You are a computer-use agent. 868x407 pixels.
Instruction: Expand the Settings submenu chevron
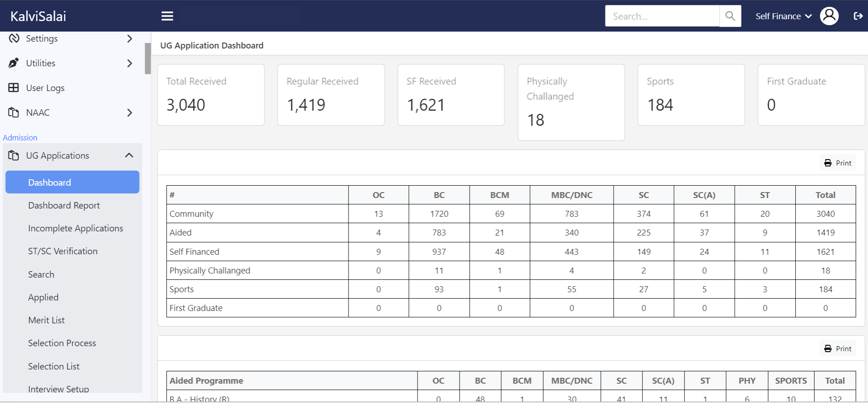pos(130,38)
